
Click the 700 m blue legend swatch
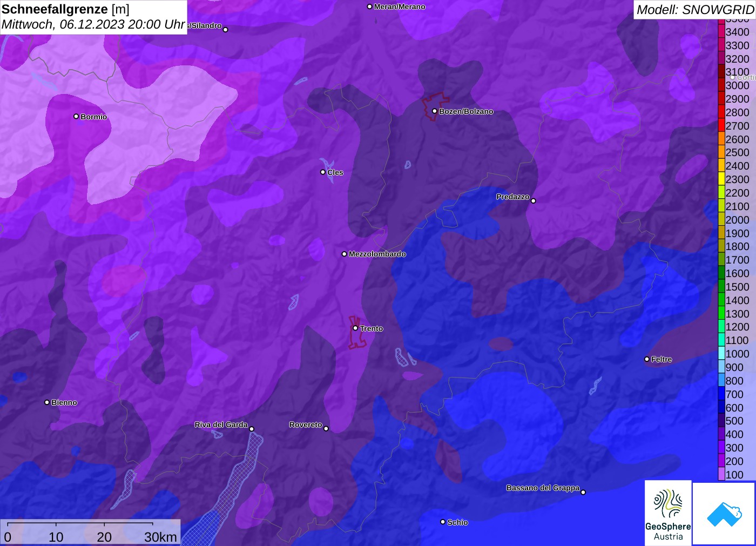[721, 394]
